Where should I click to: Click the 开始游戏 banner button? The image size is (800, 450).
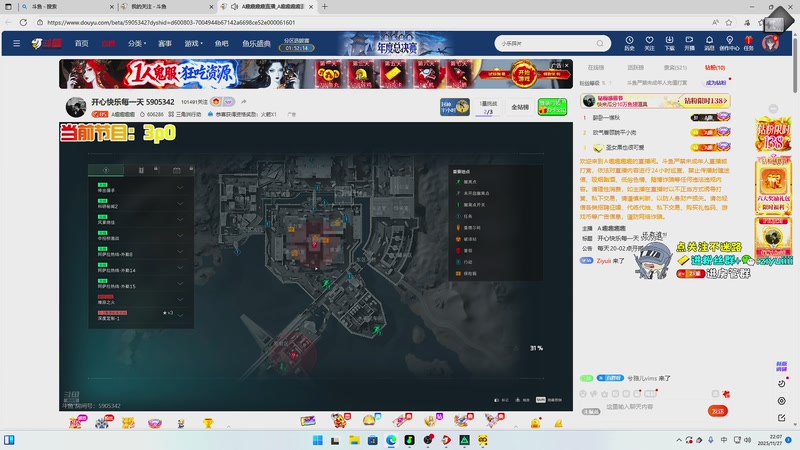pyautogui.click(x=524, y=74)
